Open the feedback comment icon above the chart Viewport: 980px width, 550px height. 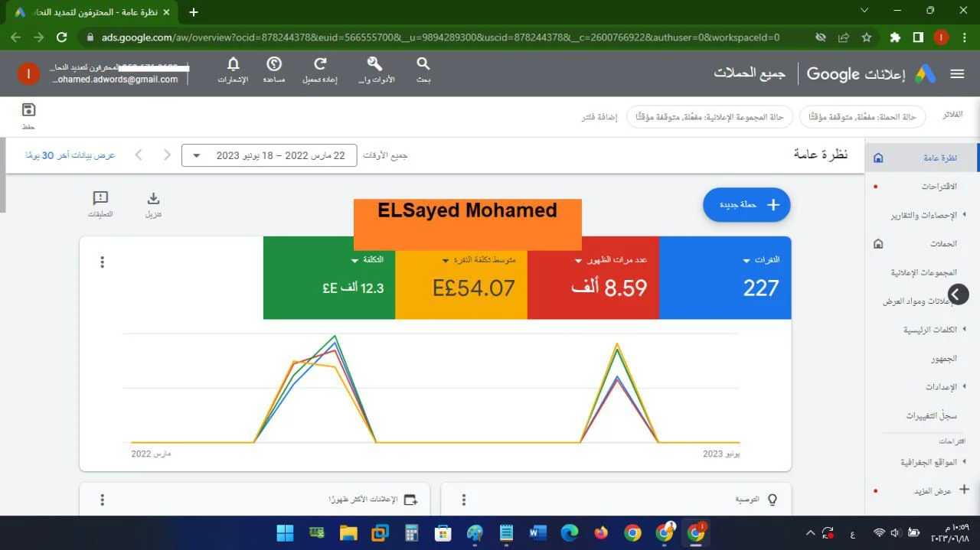(x=100, y=200)
